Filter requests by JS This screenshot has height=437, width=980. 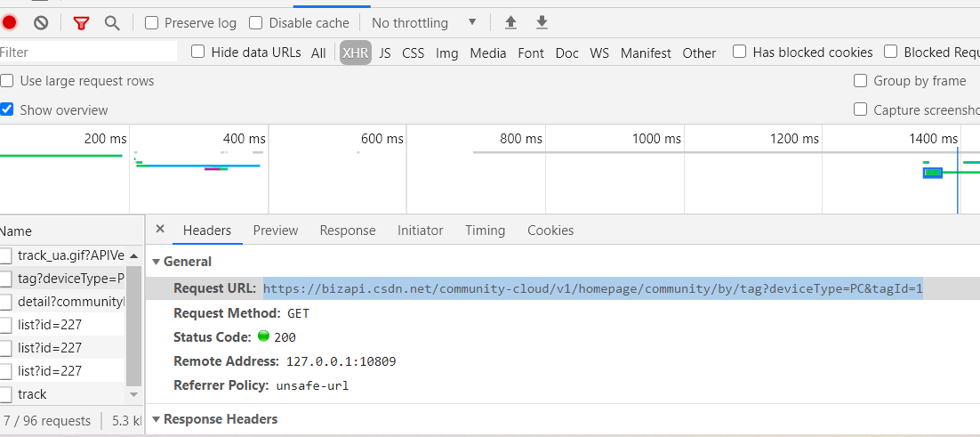[385, 53]
